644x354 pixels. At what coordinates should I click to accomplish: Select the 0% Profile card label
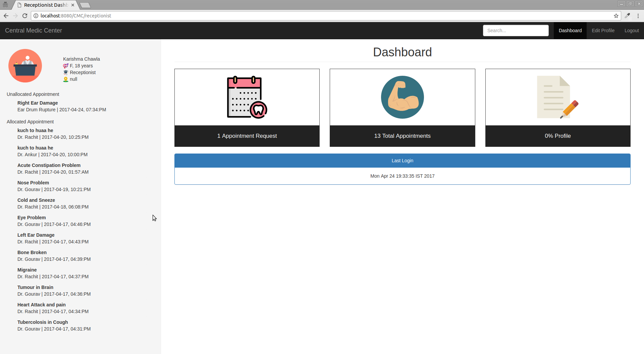557,136
